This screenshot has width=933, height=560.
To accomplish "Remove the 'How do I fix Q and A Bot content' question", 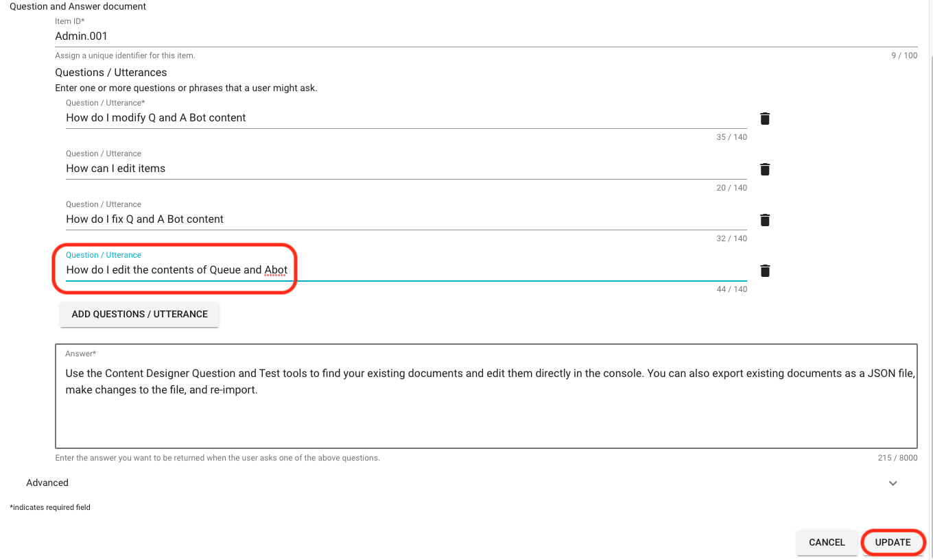I will pos(765,220).
